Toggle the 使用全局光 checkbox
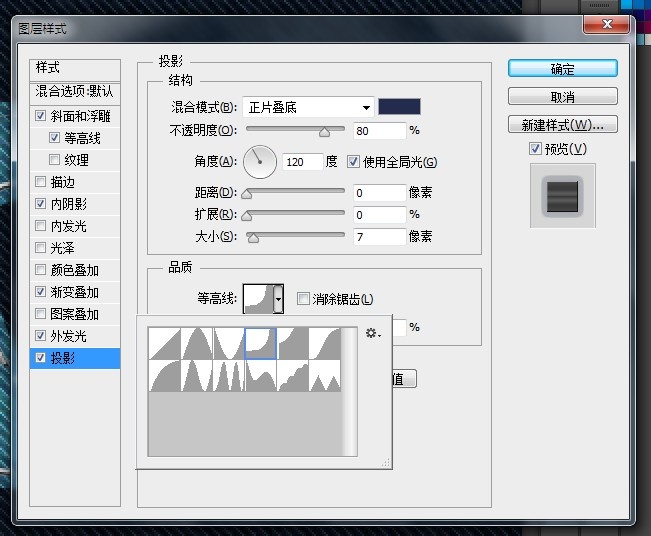This screenshot has width=651, height=536. 353,162
